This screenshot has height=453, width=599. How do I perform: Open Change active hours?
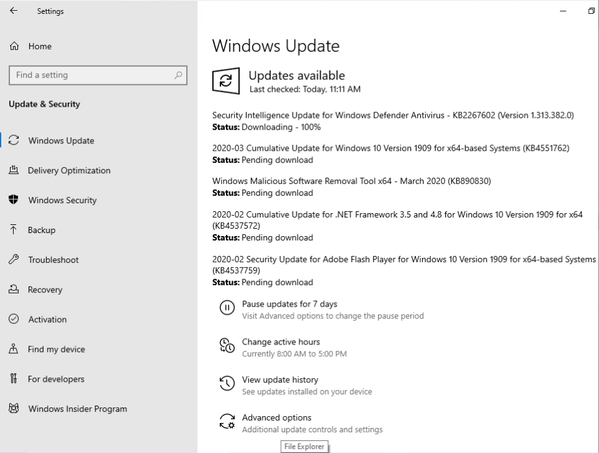(281, 342)
